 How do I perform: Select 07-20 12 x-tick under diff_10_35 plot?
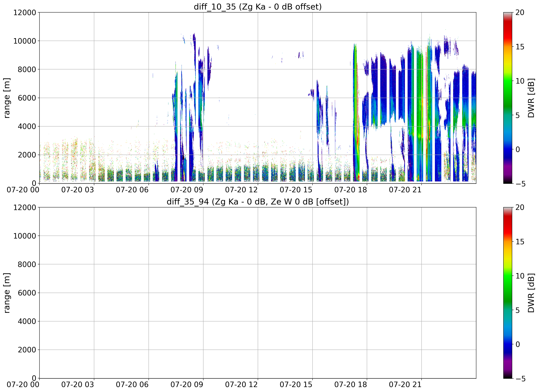point(241,190)
